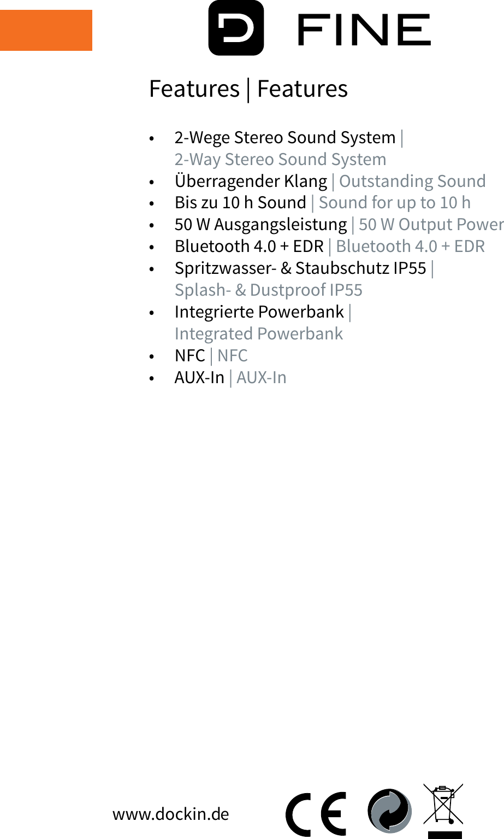504x839 pixels.
Task: Click the "Bis zu 10 h Sound" text
Action: pos(240,203)
